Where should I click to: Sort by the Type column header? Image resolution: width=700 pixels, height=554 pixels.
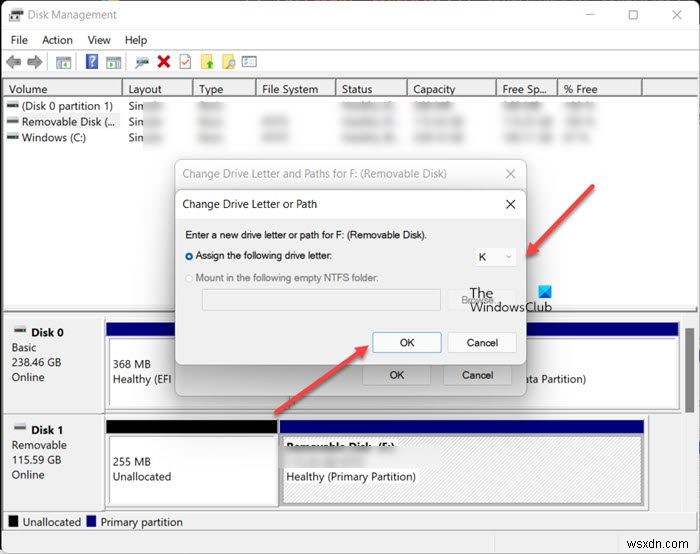click(225, 89)
